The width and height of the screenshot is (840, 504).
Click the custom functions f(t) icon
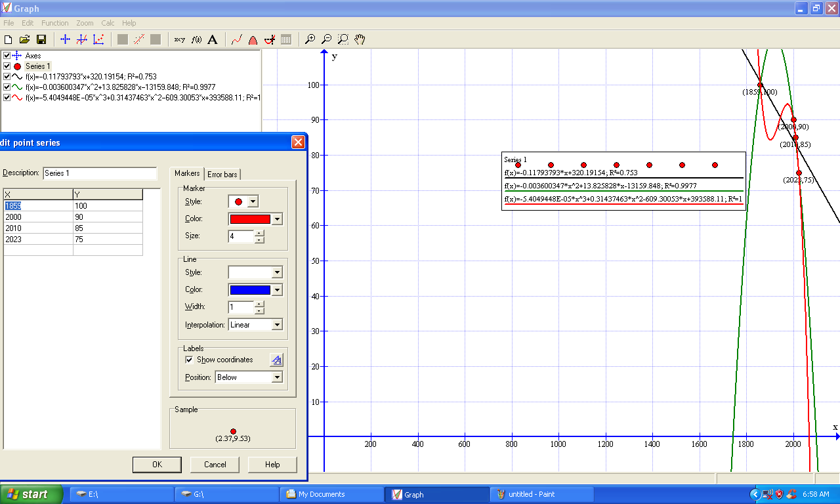tap(196, 39)
